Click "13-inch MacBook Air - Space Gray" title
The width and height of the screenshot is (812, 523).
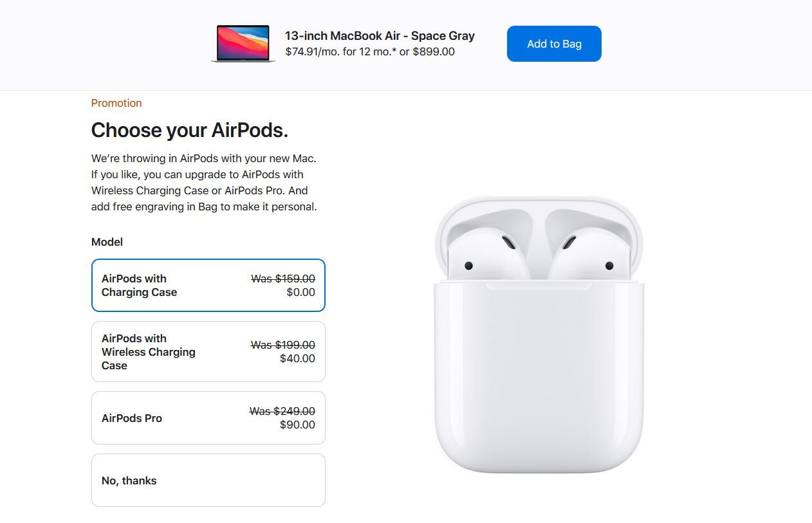tap(380, 36)
